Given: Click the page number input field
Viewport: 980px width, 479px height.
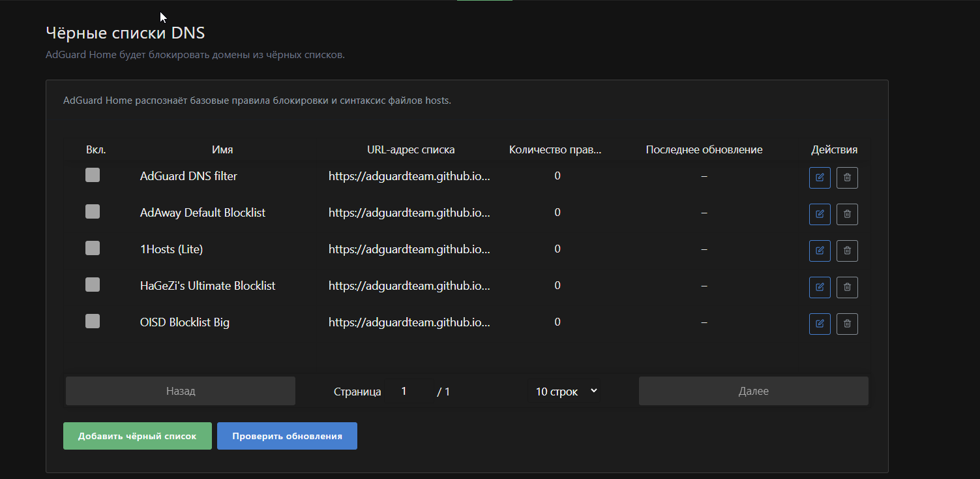Looking at the screenshot, I should (x=408, y=392).
